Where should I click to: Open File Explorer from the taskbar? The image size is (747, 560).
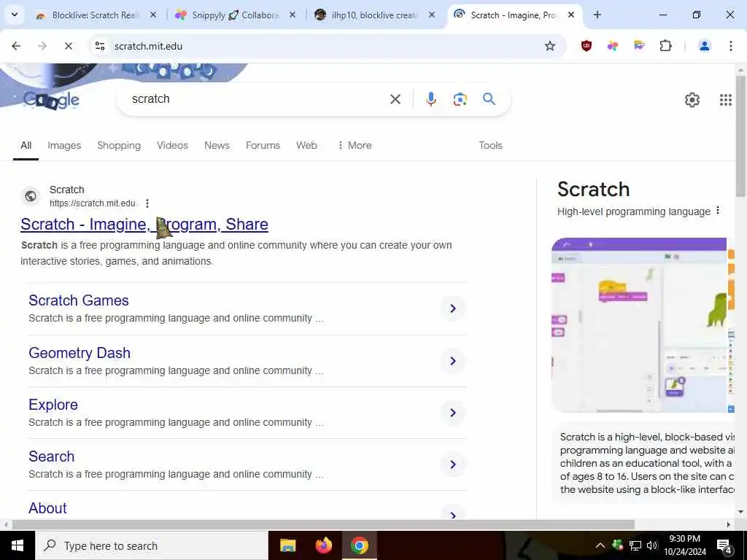[287, 545]
